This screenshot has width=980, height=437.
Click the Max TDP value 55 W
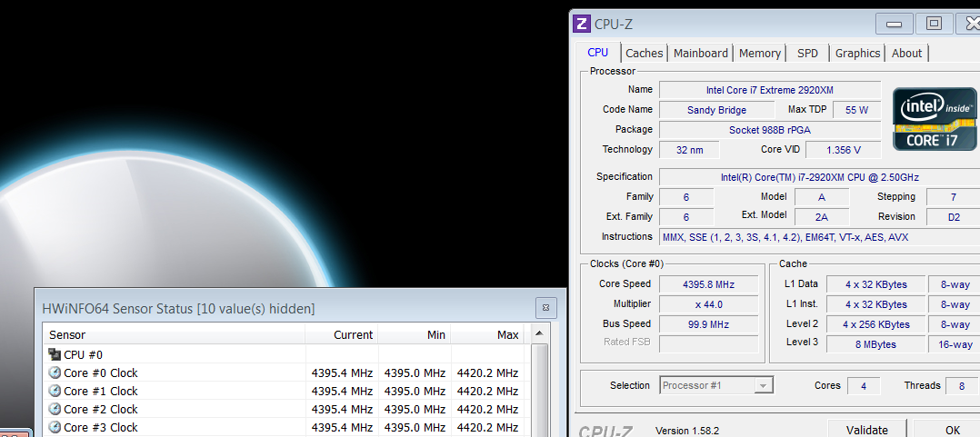857,110
